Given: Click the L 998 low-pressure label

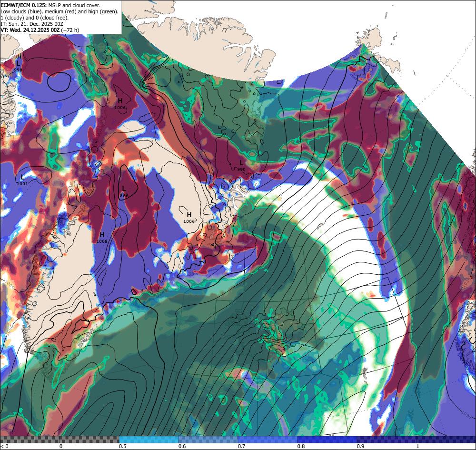Looking at the screenshot, I should point(18,66).
